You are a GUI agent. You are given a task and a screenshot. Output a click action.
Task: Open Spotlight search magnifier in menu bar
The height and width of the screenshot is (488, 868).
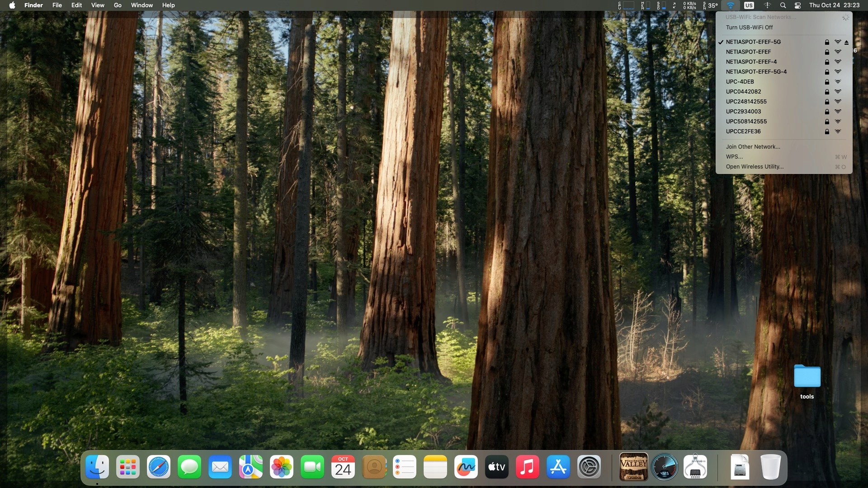click(783, 5)
